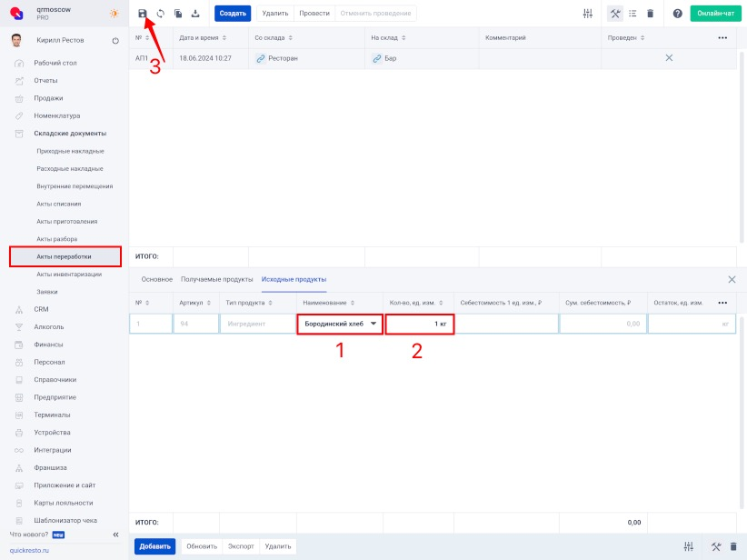Click the download icon in top toolbar
The width and height of the screenshot is (747, 560).
194,14
